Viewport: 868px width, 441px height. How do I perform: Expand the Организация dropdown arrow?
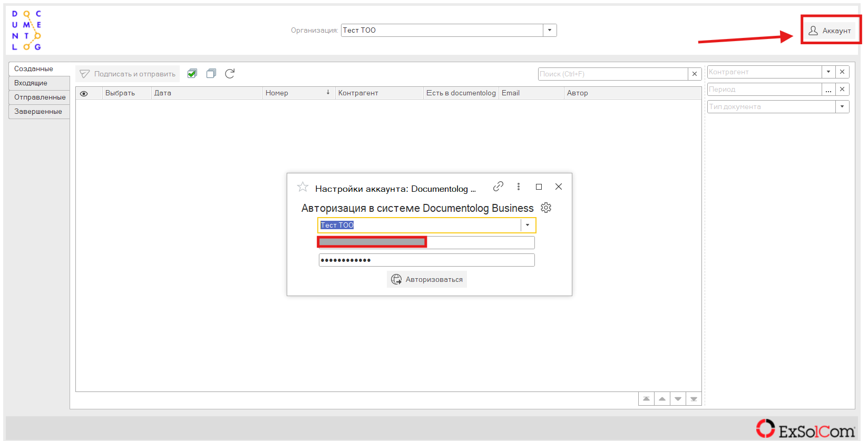550,30
